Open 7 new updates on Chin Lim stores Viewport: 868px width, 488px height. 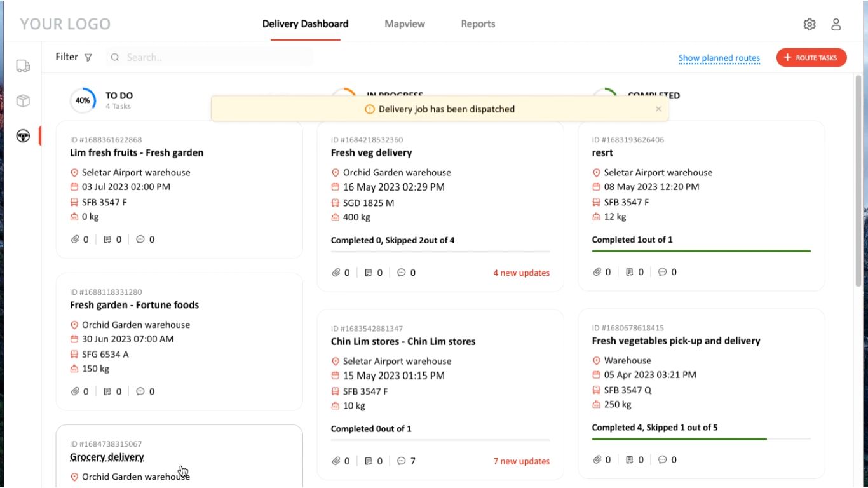click(521, 462)
